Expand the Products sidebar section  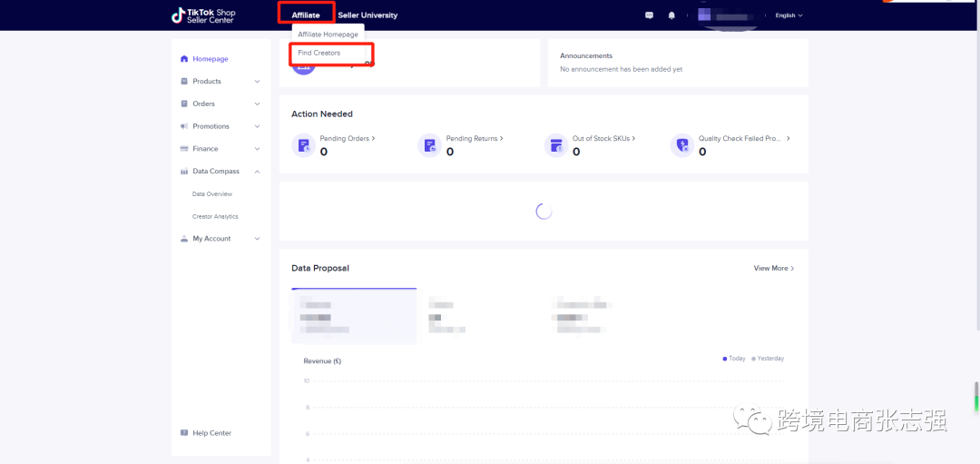click(257, 82)
